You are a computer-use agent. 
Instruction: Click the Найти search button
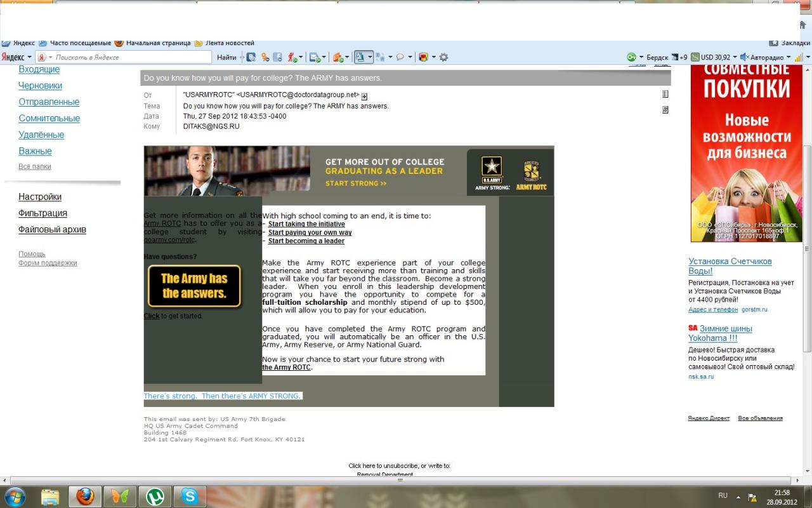(x=226, y=57)
